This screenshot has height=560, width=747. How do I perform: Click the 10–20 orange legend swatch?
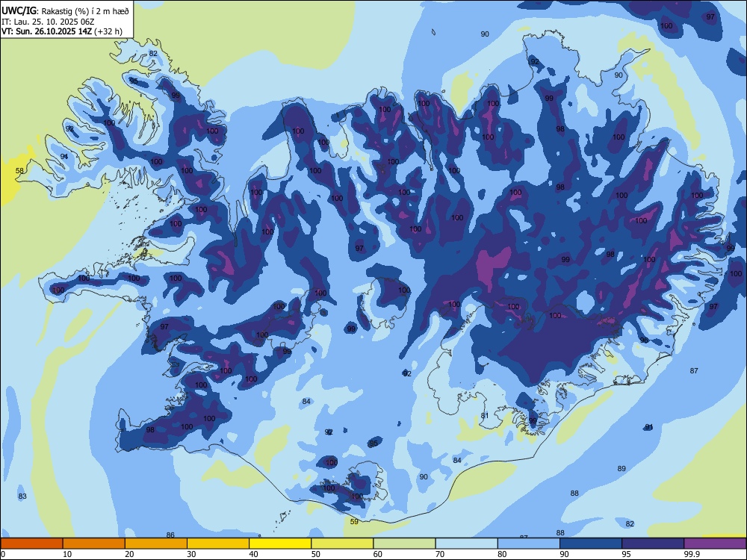point(94,544)
